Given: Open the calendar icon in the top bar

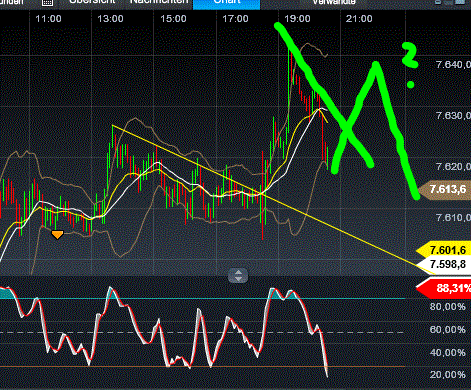Looking at the screenshot, I should 47,2.
